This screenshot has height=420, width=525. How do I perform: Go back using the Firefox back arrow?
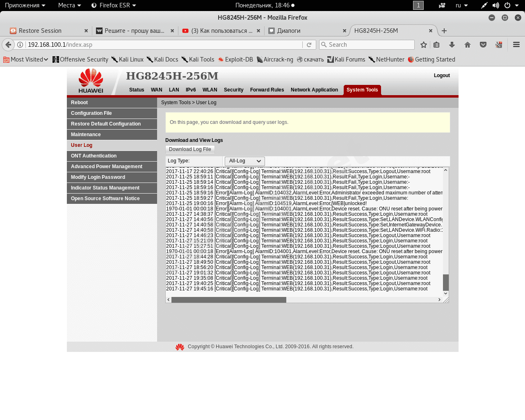point(8,45)
